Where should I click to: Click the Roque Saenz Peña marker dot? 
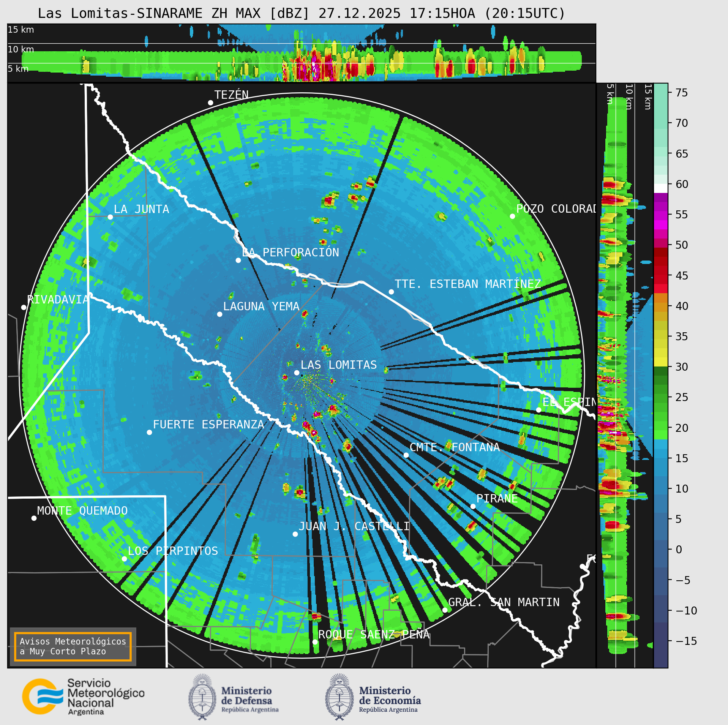click(x=315, y=642)
